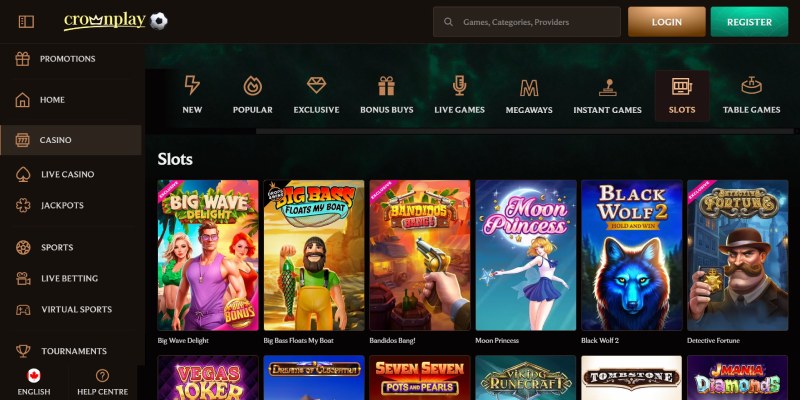Click the Tournaments trophy icon
The image size is (800, 400).
tap(23, 351)
